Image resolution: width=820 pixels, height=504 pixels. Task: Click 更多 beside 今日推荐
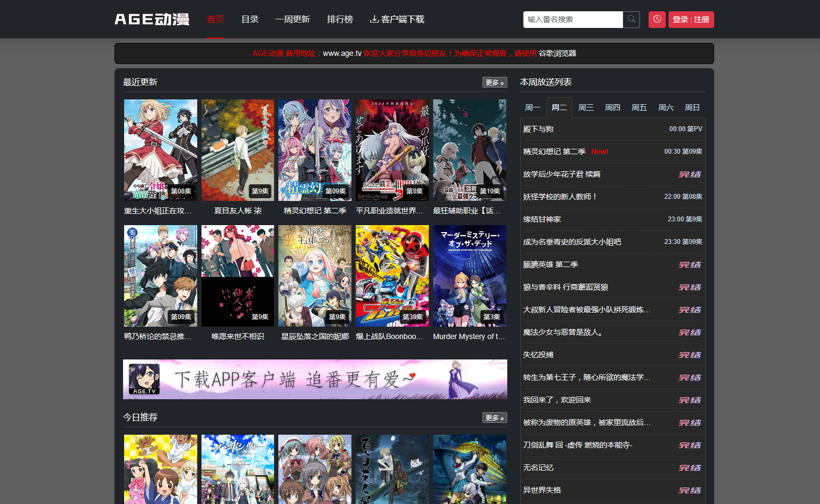tap(495, 417)
